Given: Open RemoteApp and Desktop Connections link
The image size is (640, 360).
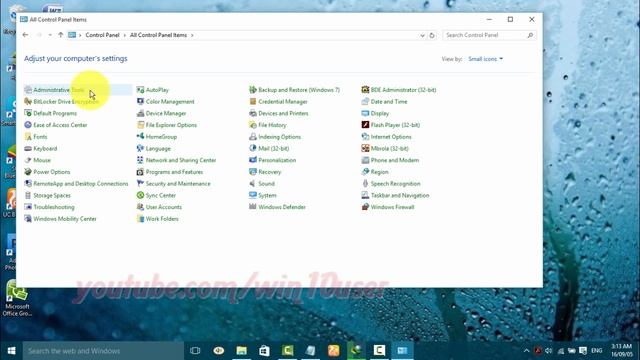Looking at the screenshot, I should pyautogui.click(x=81, y=184).
